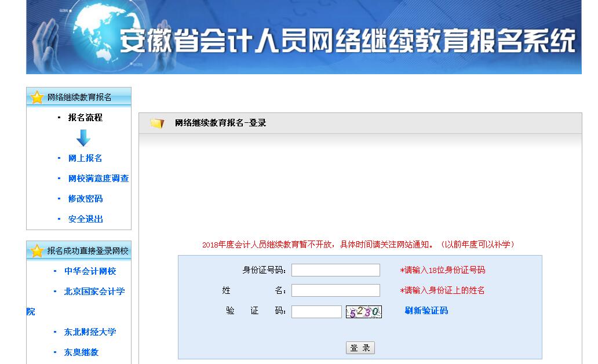
Task: Focus the 验证码 input field
Action: tap(316, 312)
